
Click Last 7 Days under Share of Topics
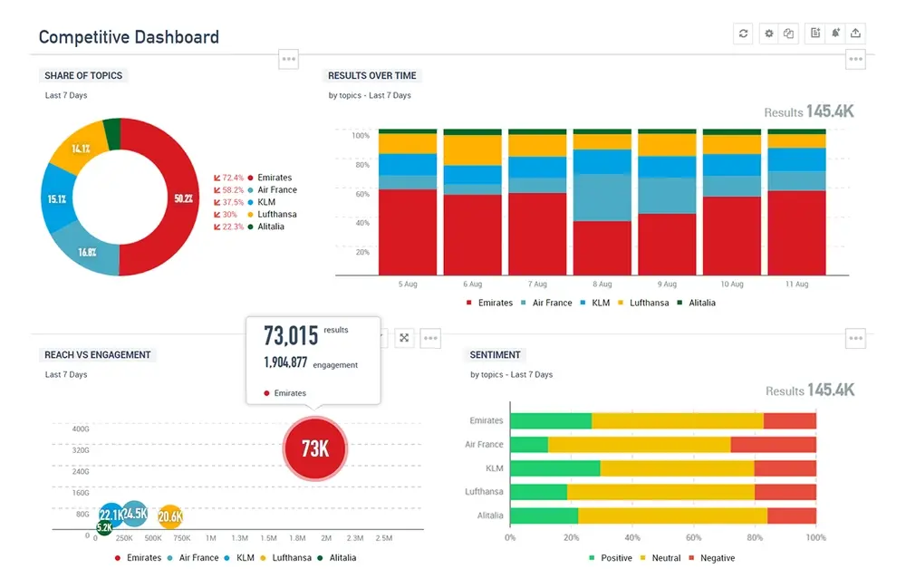[x=65, y=95]
